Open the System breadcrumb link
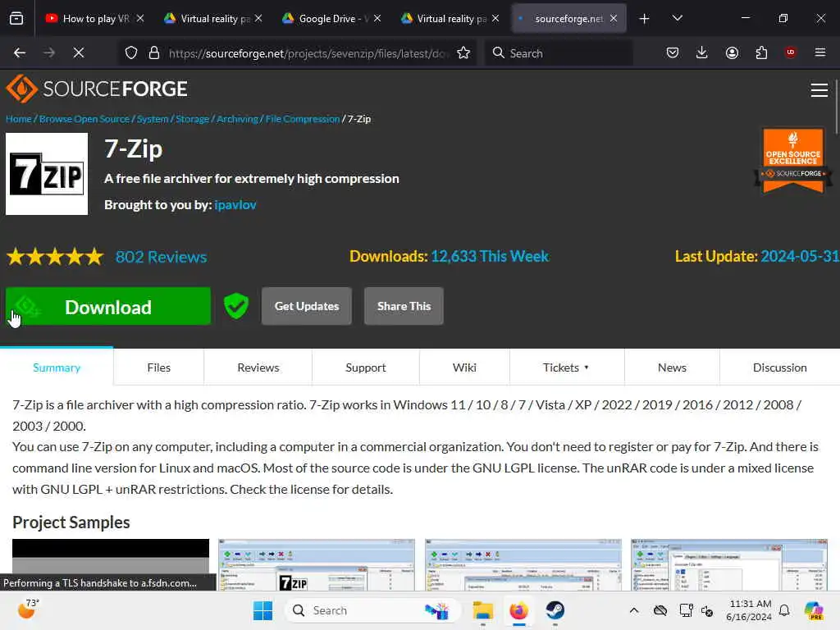 pyautogui.click(x=152, y=119)
